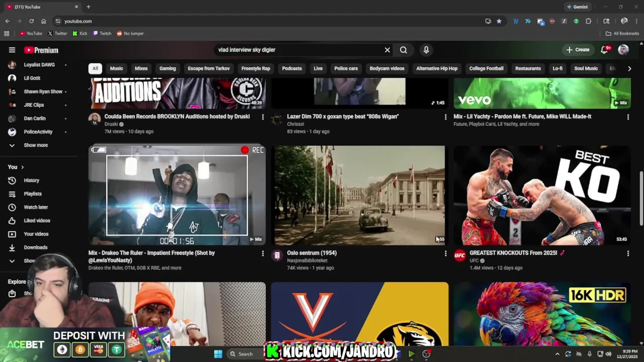Image resolution: width=644 pixels, height=362 pixels.
Task: Open the All Bookmarks folder
Action: pos(622,34)
